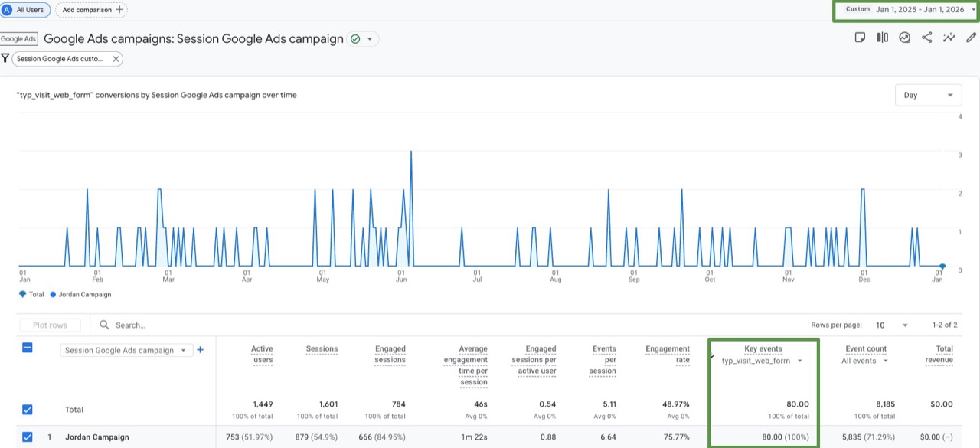Sort by Total revenue column header

[939, 354]
